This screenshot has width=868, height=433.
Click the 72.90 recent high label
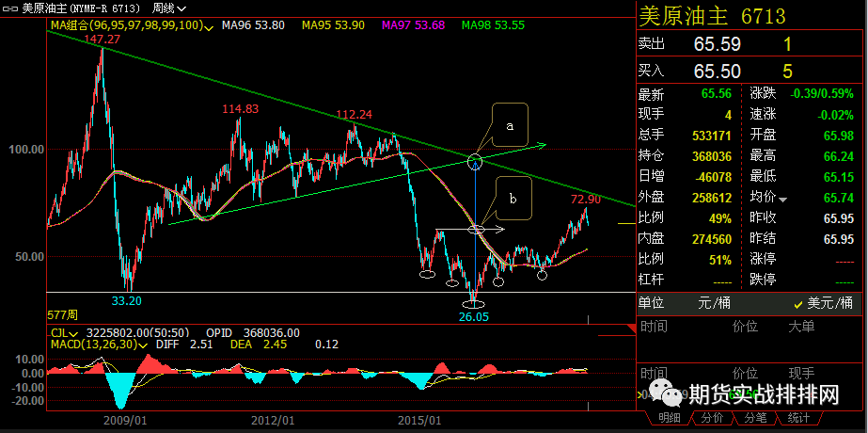pyautogui.click(x=585, y=200)
